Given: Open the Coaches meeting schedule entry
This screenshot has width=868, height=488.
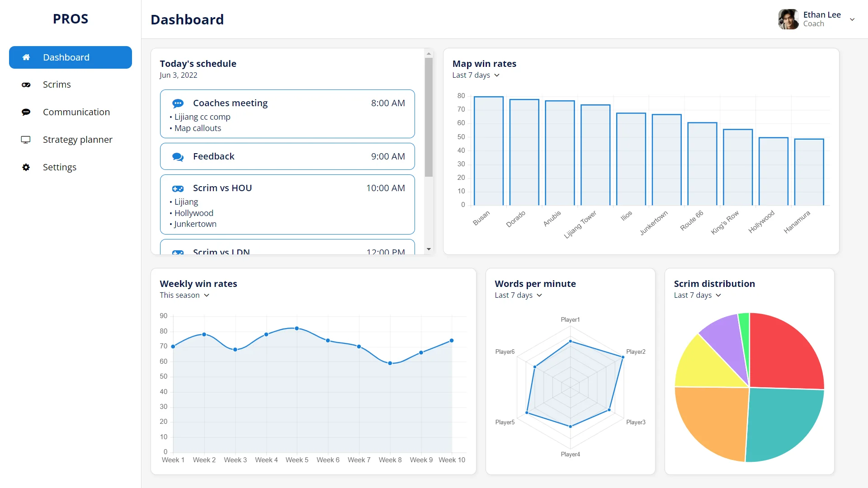Looking at the screenshot, I should click(288, 114).
